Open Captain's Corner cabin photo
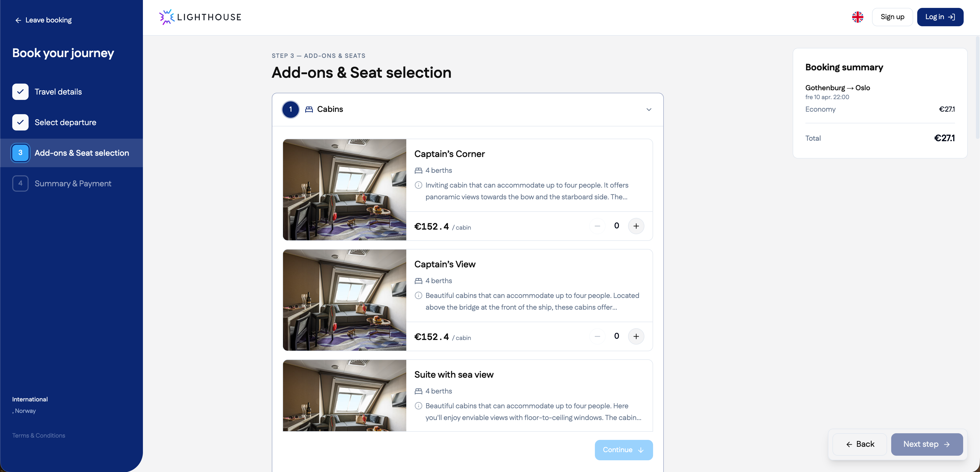Image resolution: width=980 pixels, height=472 pixels. coord(344,190)
